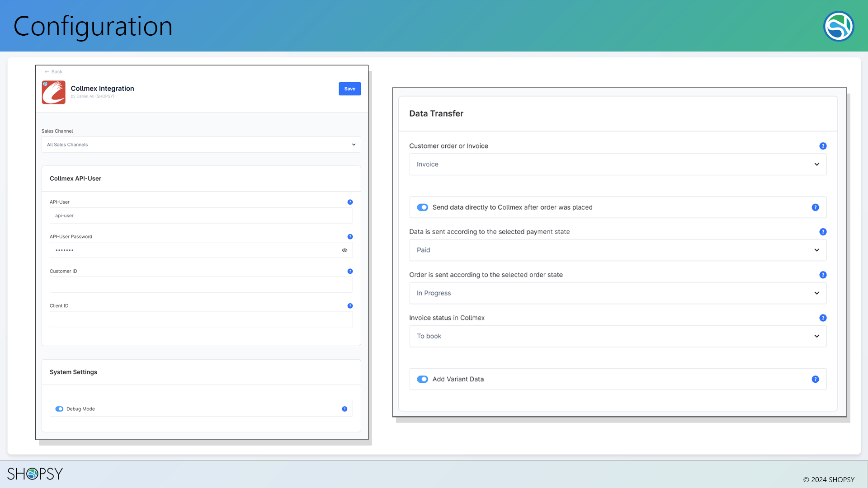Open help icon for Debug Mode
868x488 pixels.
point(344,409)
